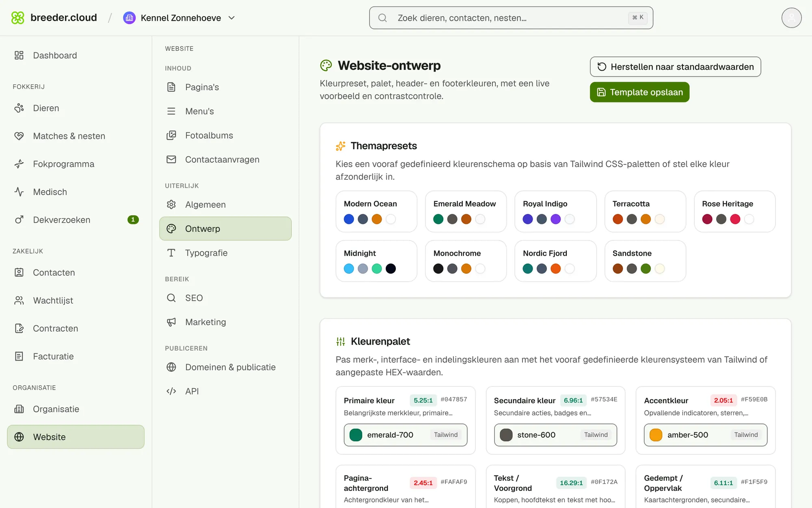Click the #047857 hex value
The width and height of the screenshot is (812, 508).
point(454,399)
